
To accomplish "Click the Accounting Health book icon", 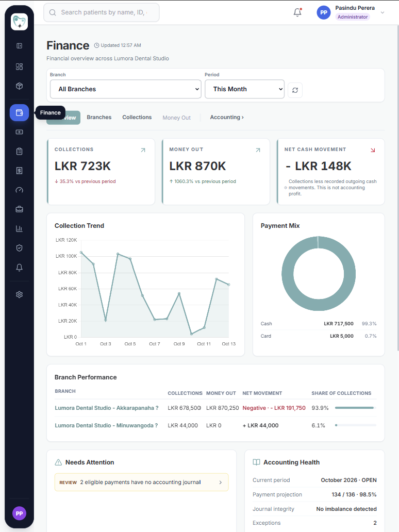I will pos(257,462).
